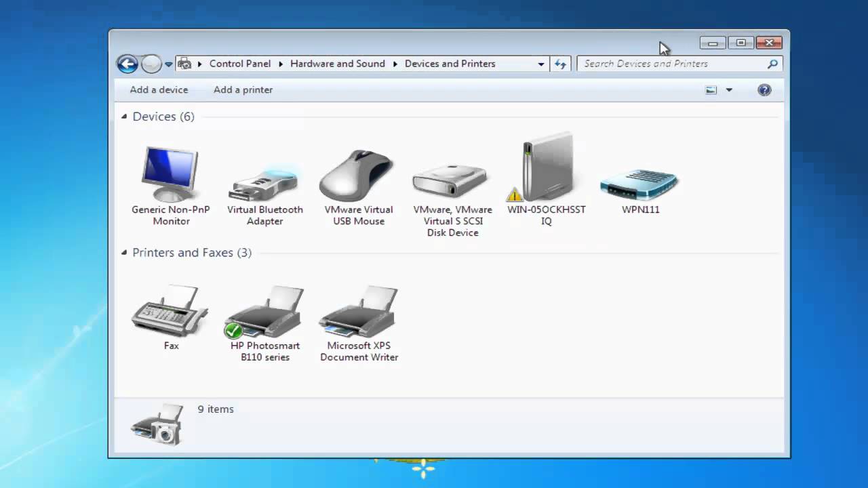
Task: Select the WIN-05OCKHSSTIQ computer device
Action: 546,166
